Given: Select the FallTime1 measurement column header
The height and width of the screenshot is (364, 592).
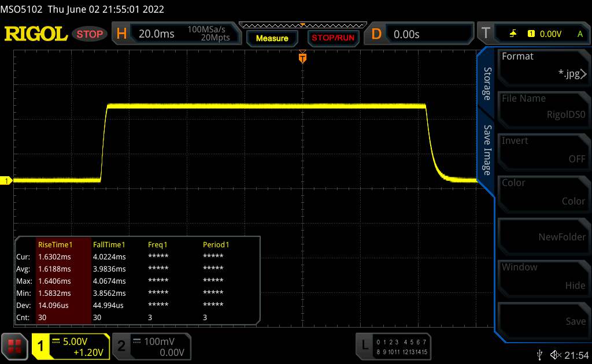Looking at the screenshot, I should click(x=109, y=244).
